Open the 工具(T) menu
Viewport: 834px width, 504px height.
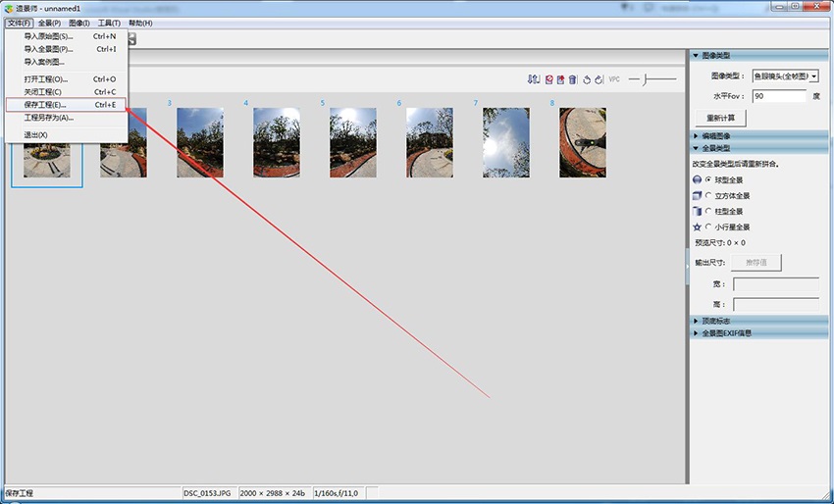coord(109,23)
